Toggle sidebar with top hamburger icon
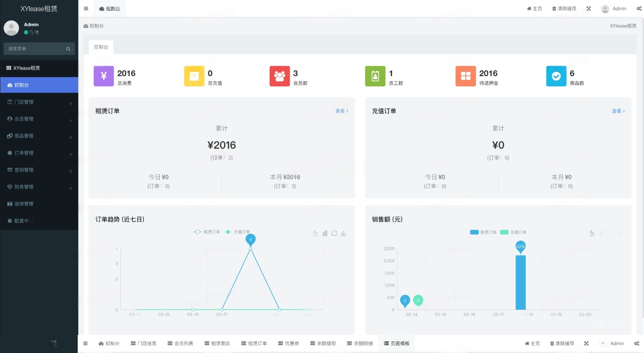644x353 pixels. 86,9
